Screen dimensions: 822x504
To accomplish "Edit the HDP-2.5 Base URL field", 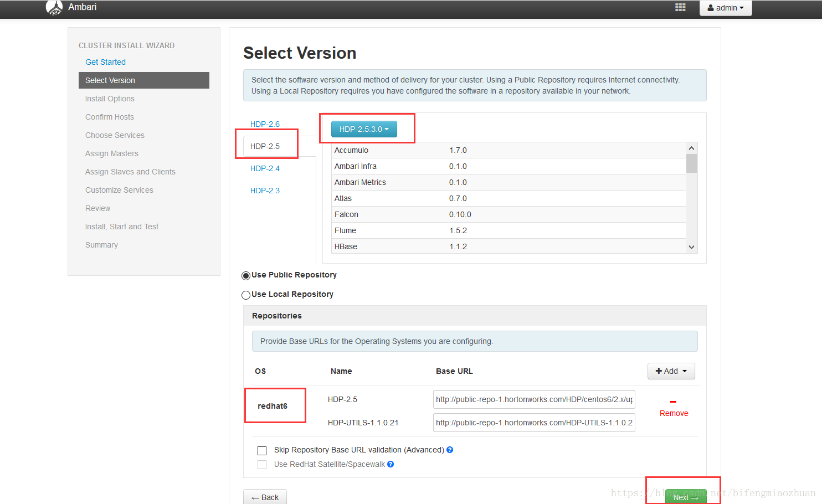I will point(534,399).
